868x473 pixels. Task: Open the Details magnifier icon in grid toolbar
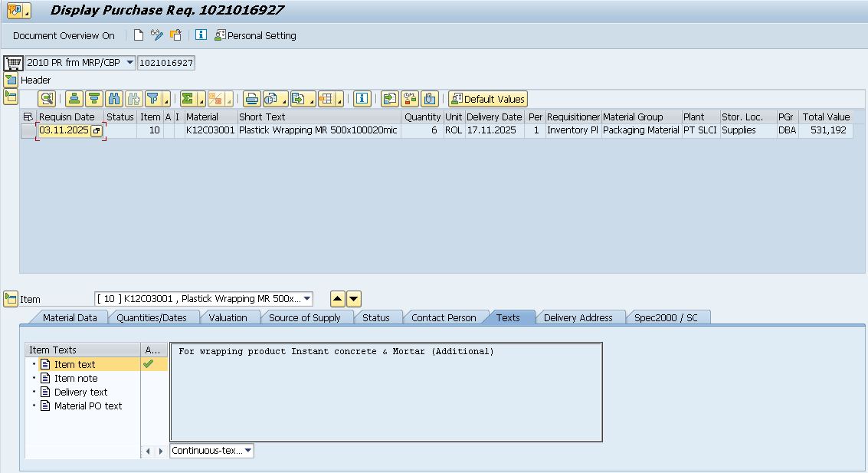[x=47, y=99]
